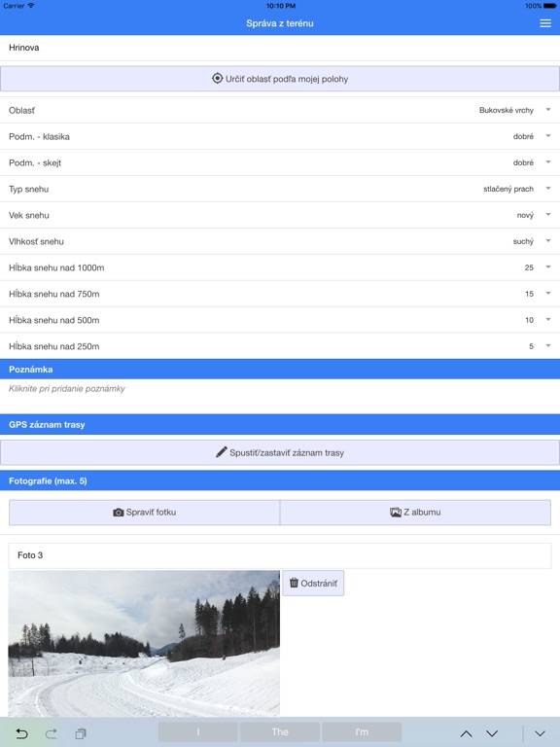Screen dimensions: 560x747
Task: Tap the album picture icon
Action: (x=396, y=513)
